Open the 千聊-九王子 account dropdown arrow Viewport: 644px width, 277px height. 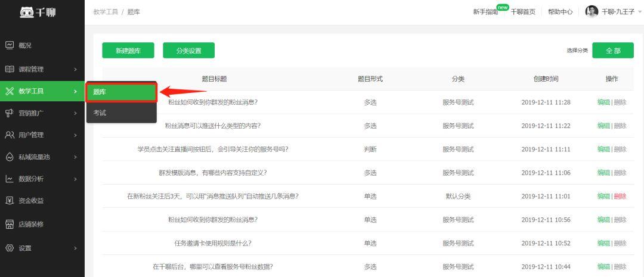pyautogui.click(x=639, y=13)
